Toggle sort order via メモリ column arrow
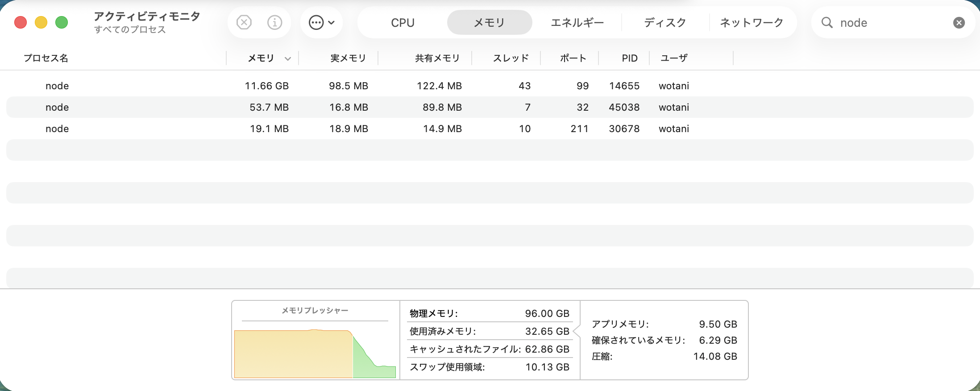 [288, 58]
